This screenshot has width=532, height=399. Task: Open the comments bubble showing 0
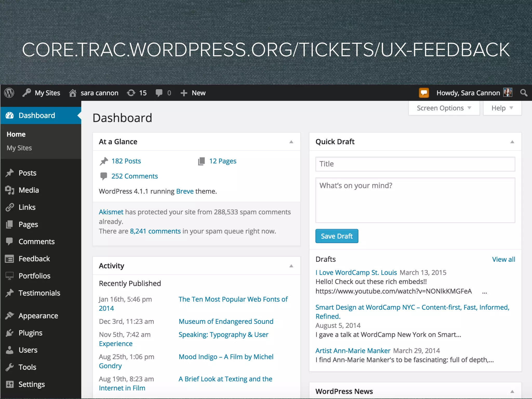[159, 93]
